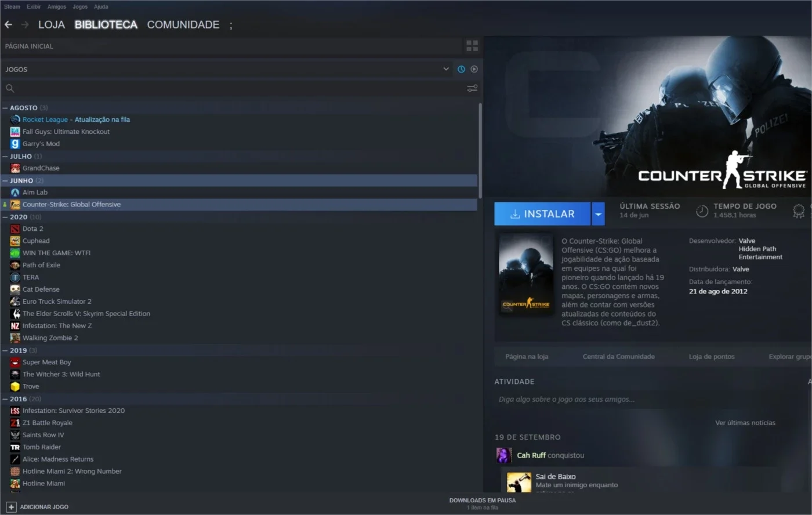Click the Trove game icon
812x515 pixels.
[x=15, y=386]
